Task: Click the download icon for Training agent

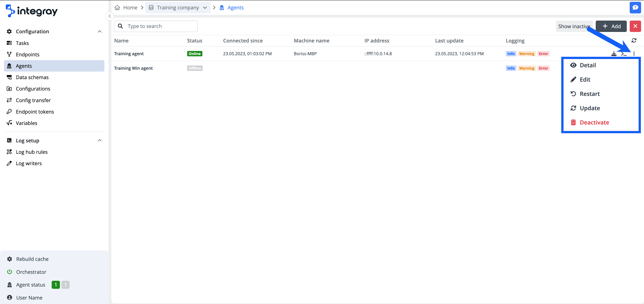Action: click(614, 53)
